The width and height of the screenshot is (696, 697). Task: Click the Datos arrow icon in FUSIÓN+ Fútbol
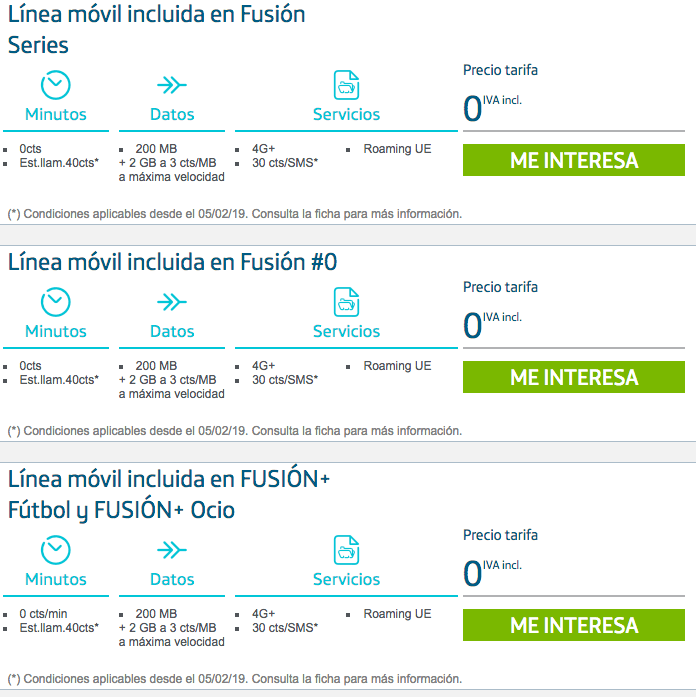(x=172, y=550)
